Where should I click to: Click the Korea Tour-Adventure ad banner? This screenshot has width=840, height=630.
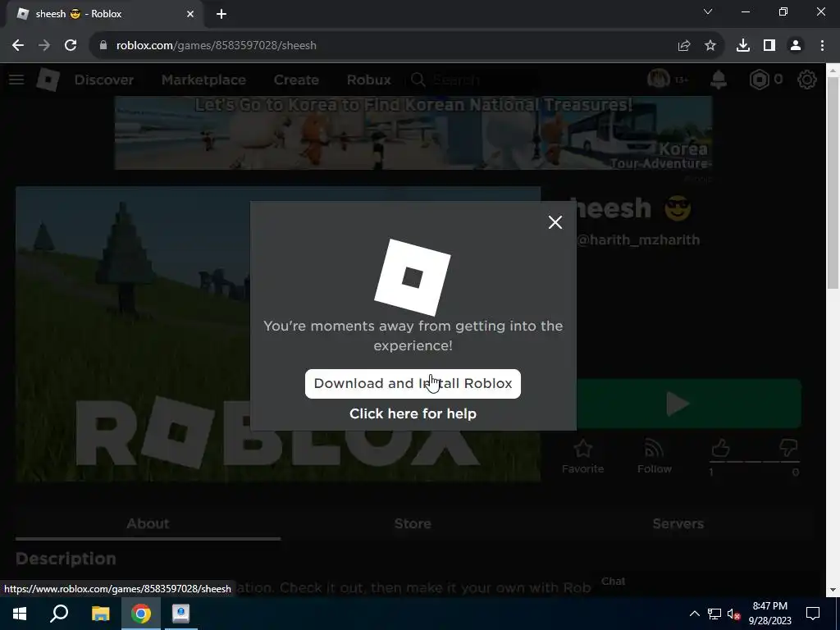[413, 133]
